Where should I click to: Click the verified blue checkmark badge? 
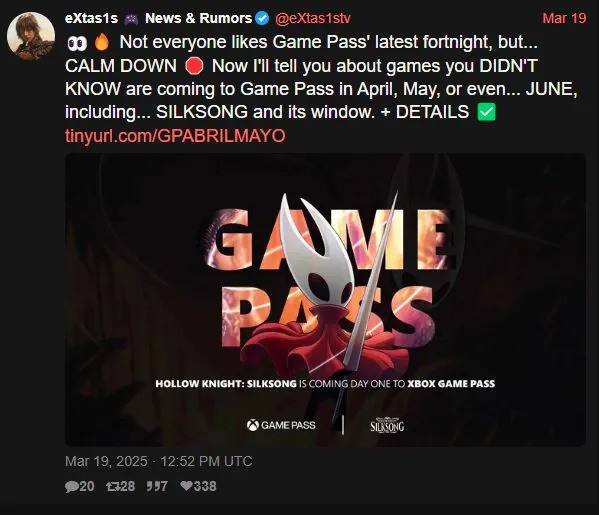(x=262, y=18)
